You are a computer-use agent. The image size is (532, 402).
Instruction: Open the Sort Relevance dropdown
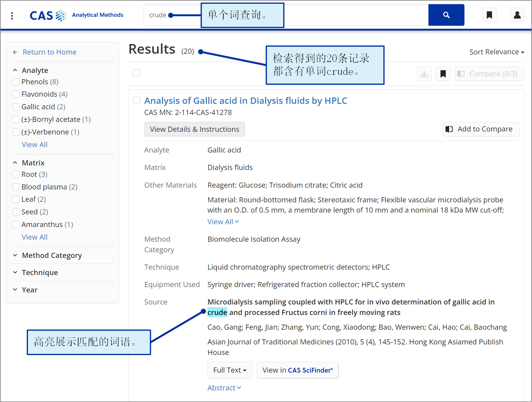pyautogui.click(x=497, y=52)
